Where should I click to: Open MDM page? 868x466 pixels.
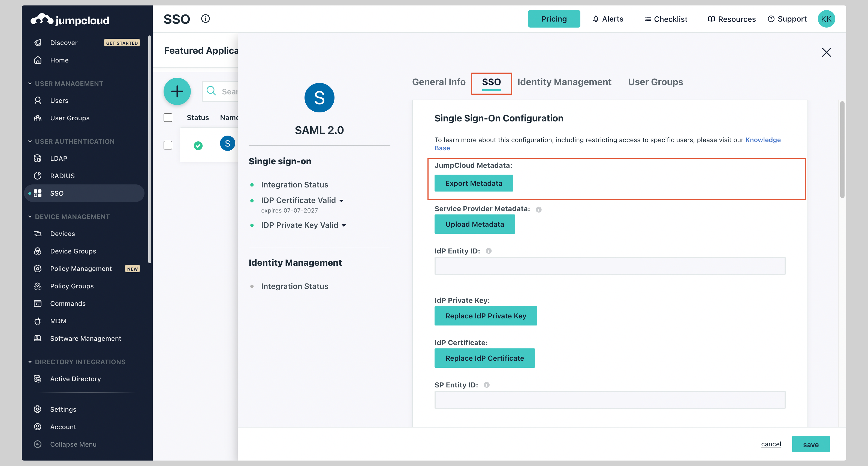click(58, 321)
